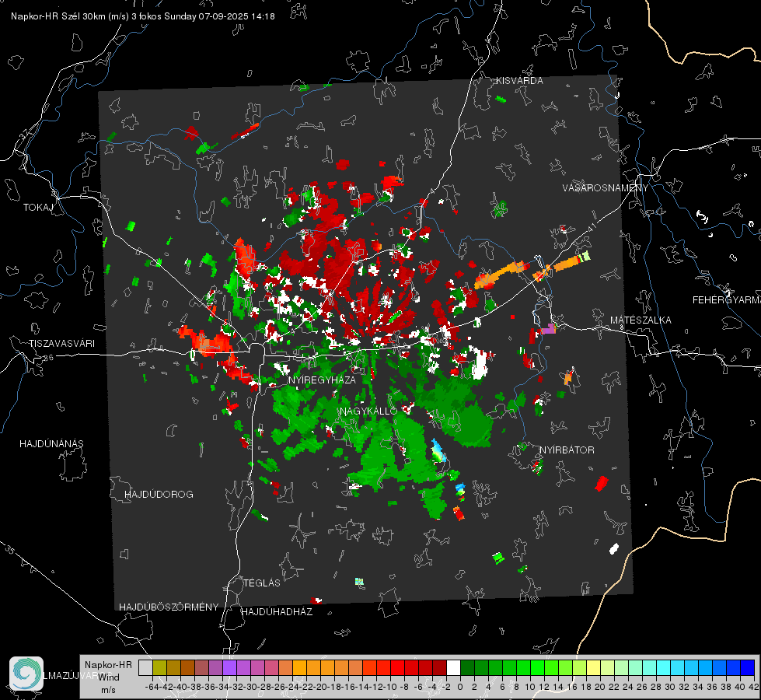Click the '42' legend scale value

coord(754,688)
